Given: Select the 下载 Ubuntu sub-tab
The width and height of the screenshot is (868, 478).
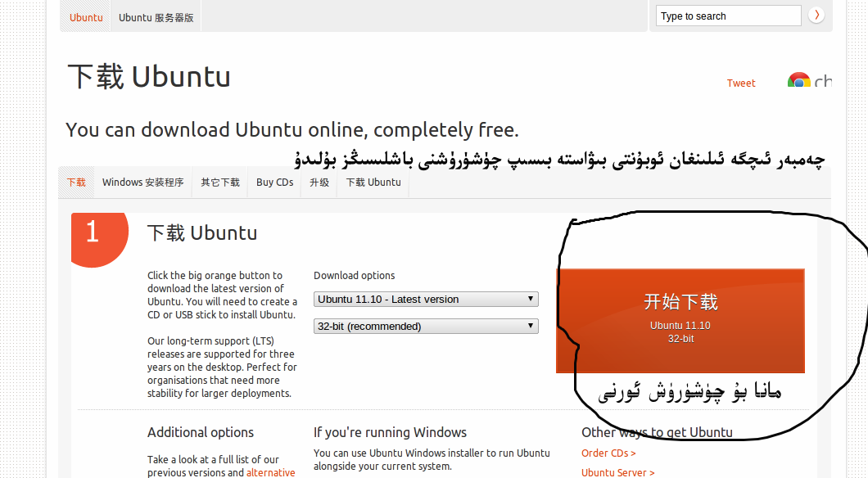Looking at the screenshot, I should pyautogui.click(x=373, y=182).
